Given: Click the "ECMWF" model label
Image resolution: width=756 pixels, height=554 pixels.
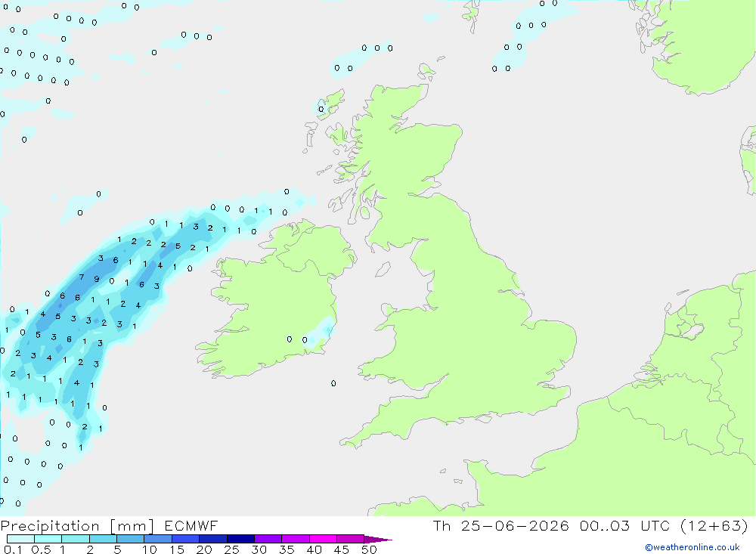Looking at the screenshot, I should (191, 525).
